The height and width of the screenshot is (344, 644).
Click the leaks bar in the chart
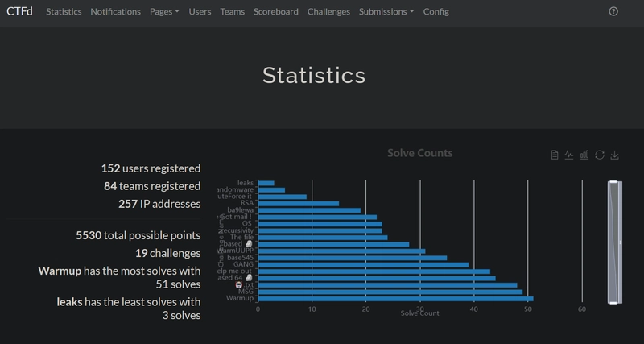click(x=266, y=183)
